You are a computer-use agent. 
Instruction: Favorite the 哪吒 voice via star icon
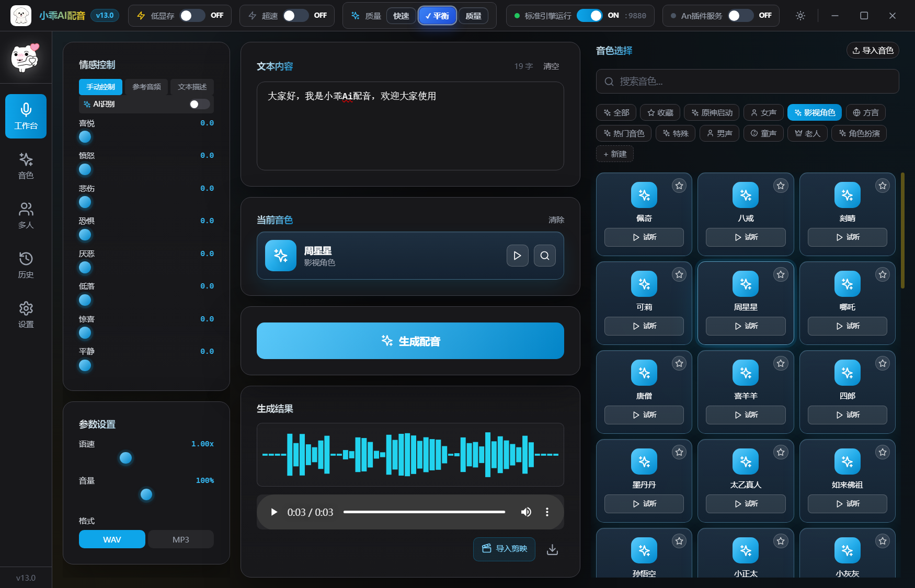(882, 274)
